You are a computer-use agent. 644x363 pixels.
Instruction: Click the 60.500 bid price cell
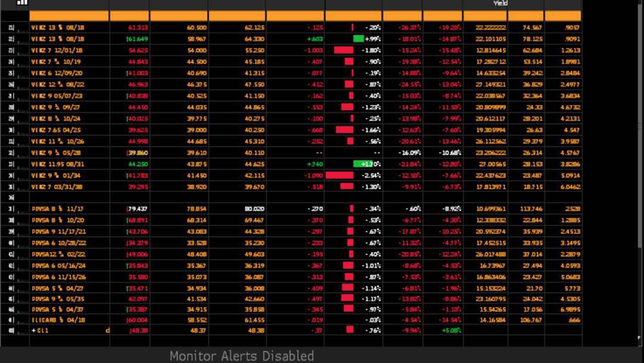point(197,27)
